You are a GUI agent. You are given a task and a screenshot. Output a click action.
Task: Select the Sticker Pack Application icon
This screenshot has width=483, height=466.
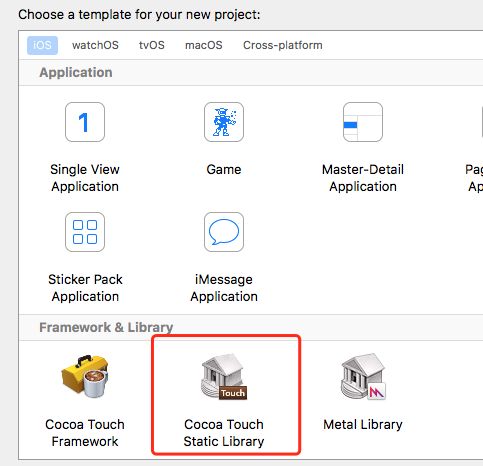tap(85, 232)
